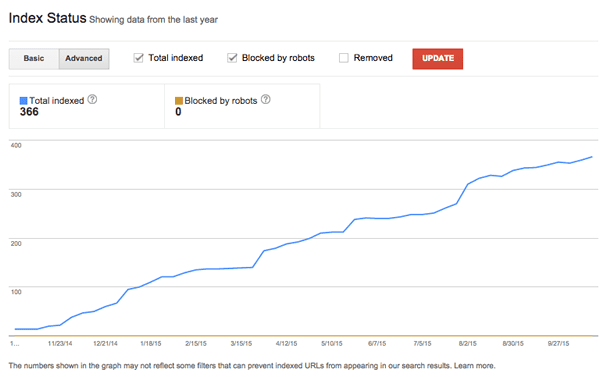This screenshot has height=377, width=600.
Task: Select the Advanced tab
Action: 84,59
